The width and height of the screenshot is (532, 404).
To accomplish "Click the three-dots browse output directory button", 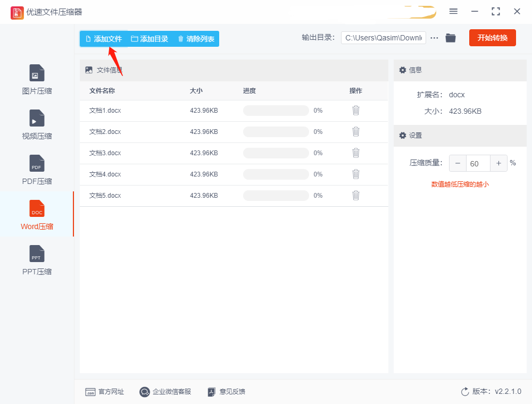I will (434, 38).
